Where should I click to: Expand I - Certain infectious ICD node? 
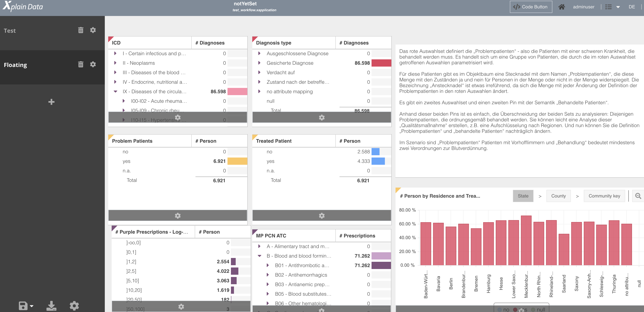point(115,53)
